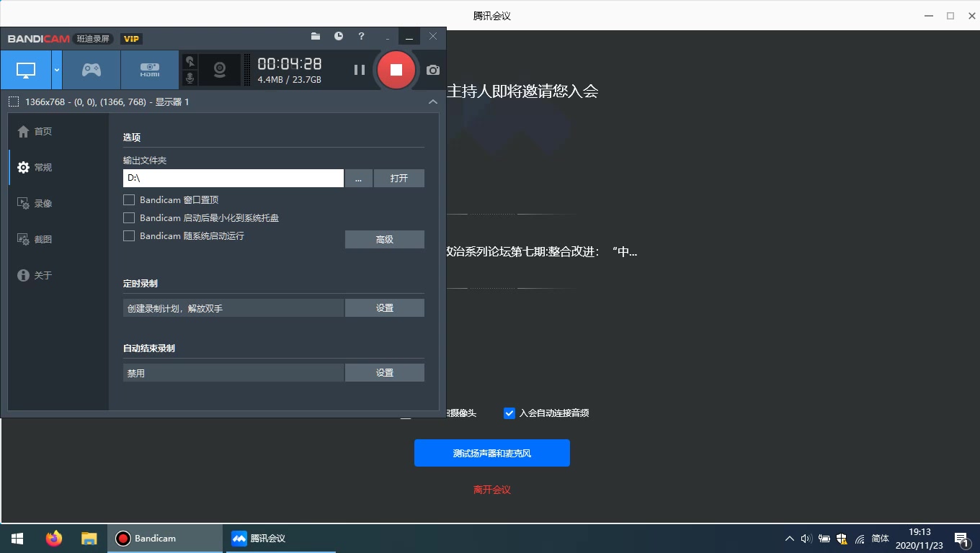
Task: Click the 高级 advanced button
Action: click(385, 239)
